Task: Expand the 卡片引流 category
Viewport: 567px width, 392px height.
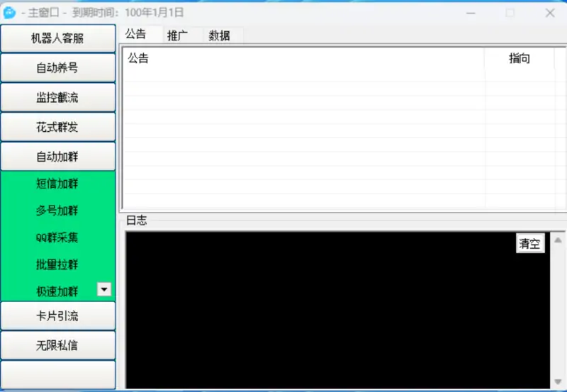Action: tap(57, 316)
